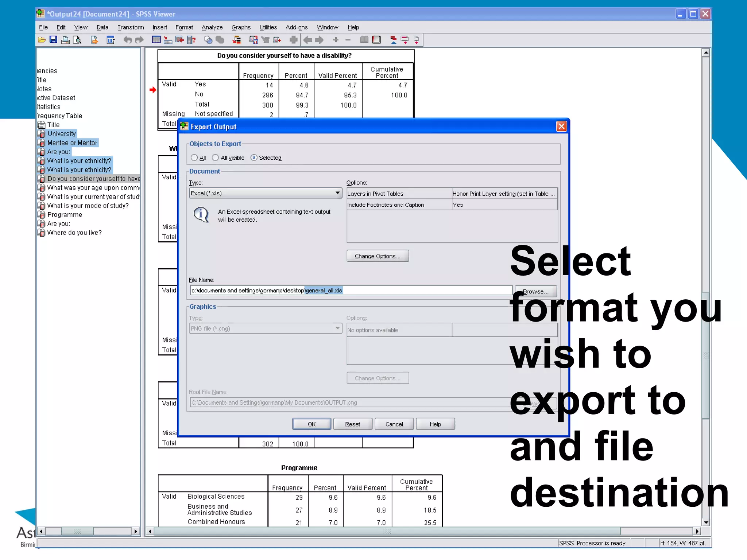Click the viewer vertical scrollbar down arrow

tap(706, 522)
